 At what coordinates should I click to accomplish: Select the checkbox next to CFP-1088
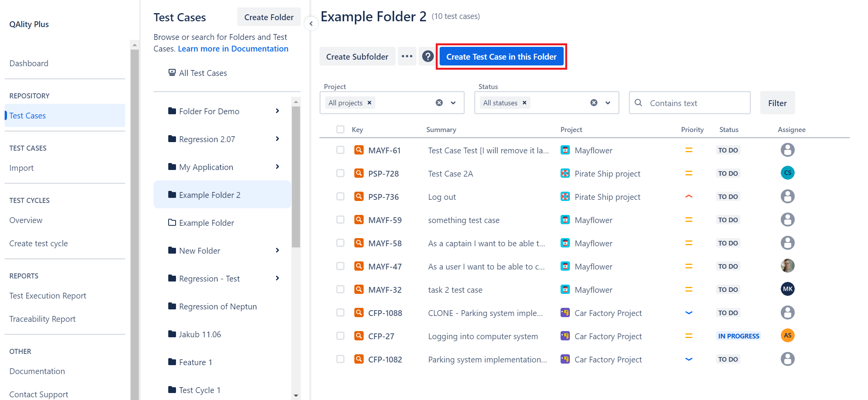point(340,312)
